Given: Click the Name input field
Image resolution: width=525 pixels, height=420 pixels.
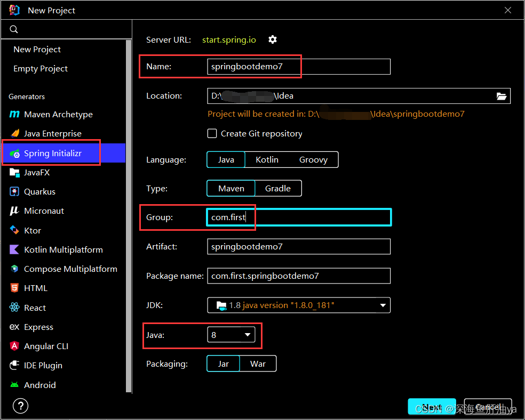Looking at the screenshot, I should pos(299,67).
